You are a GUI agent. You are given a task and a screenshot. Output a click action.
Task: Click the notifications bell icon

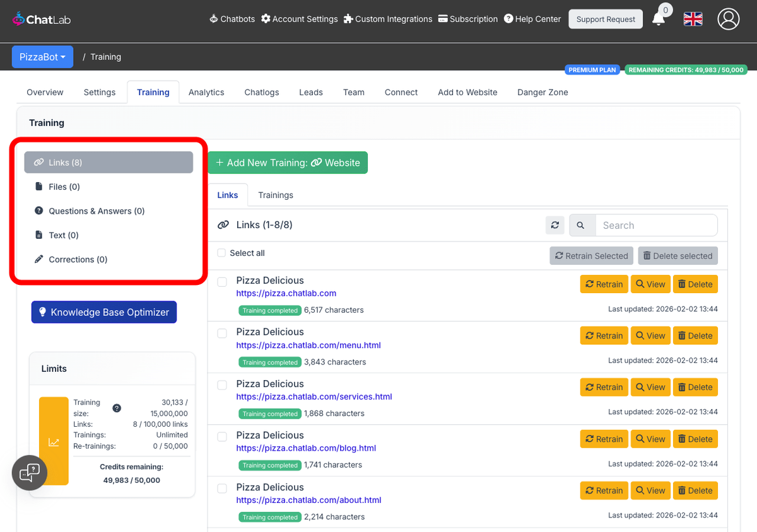click(659, 19)
